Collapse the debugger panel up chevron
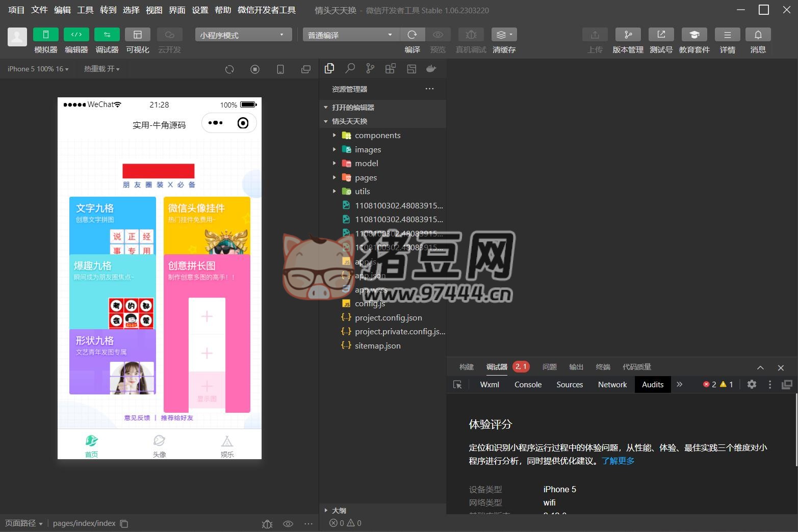798x532 pixels. pos(760,367)
